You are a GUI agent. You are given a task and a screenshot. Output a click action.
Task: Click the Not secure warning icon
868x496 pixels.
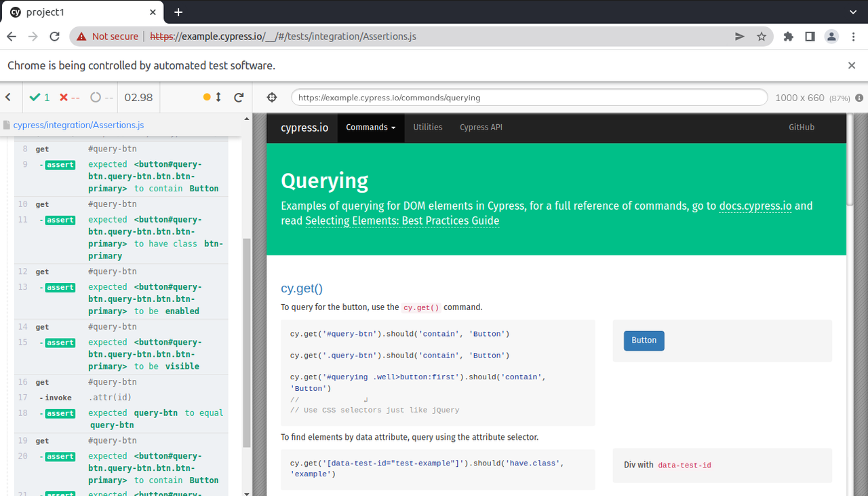pyautogui.click(x=81, y=37)
